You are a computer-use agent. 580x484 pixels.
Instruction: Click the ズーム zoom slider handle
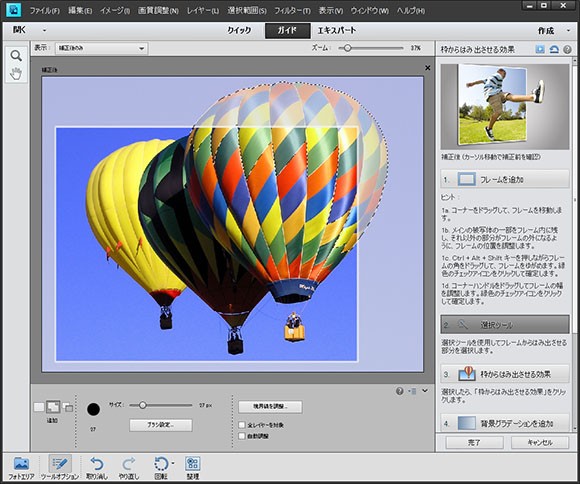click(347, 48)
